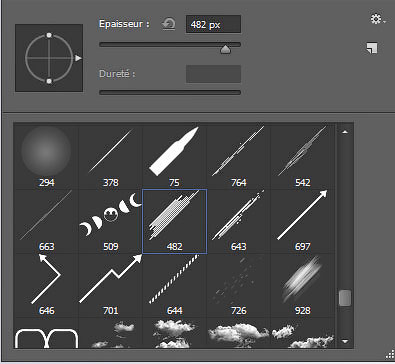Select the blurred streaks brush 928
Image resolution: width=395 pixels, height=364 pixels.
point(302,285)
